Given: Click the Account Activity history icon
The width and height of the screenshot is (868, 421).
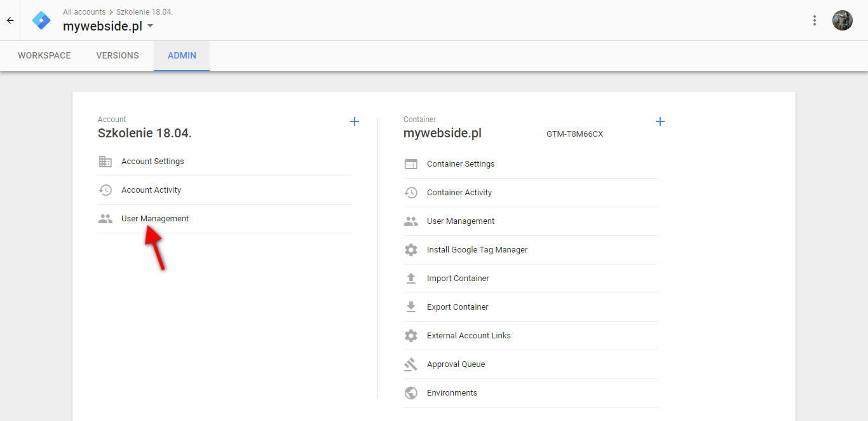Looking at the screenshot, I should click(105, 190).
